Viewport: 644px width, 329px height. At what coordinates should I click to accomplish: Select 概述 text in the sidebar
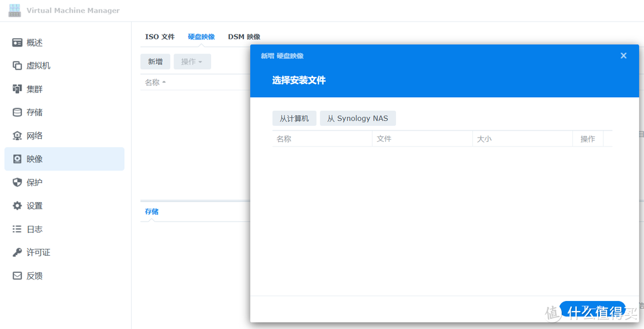(35, 43)
